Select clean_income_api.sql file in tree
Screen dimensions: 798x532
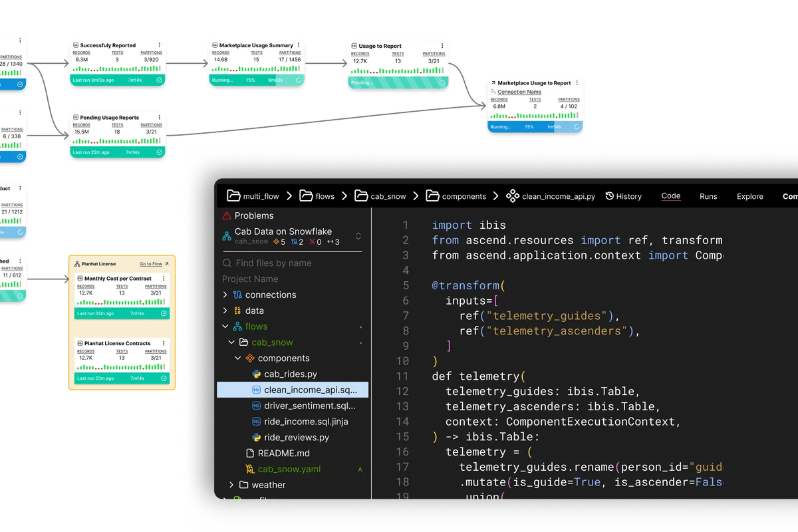point(293,390)
